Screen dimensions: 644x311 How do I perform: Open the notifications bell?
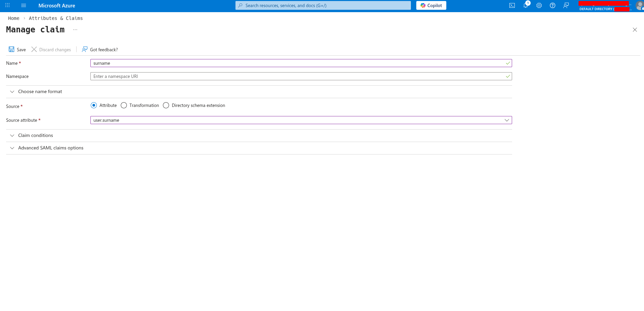(x=525, y=5)
